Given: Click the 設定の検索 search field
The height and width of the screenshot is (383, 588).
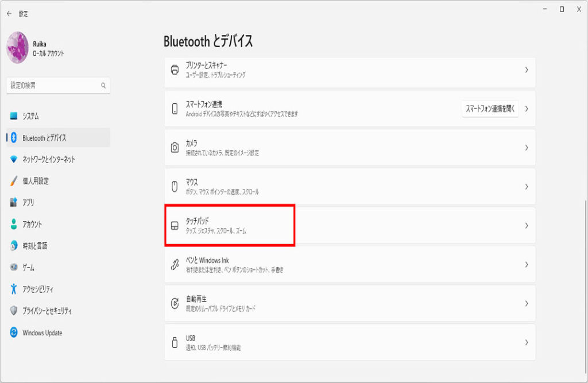Looking at the screenshot, I should click(55, 86).
